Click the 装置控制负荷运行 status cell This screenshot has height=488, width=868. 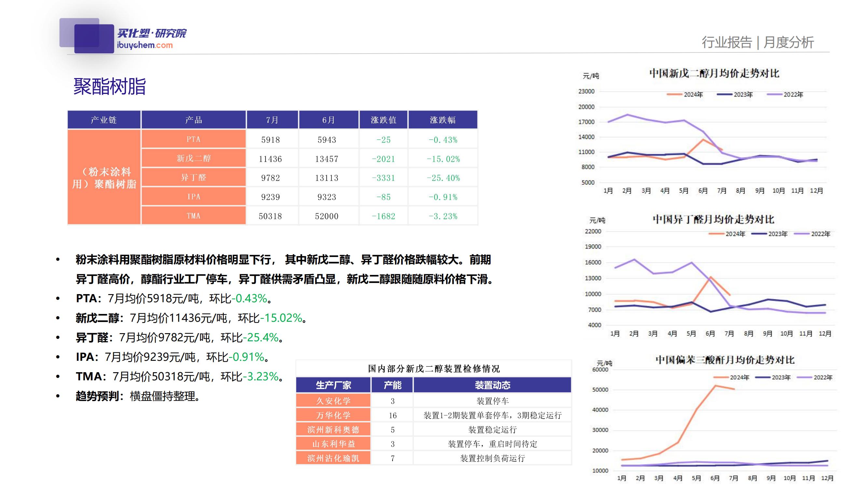[492, 458]
